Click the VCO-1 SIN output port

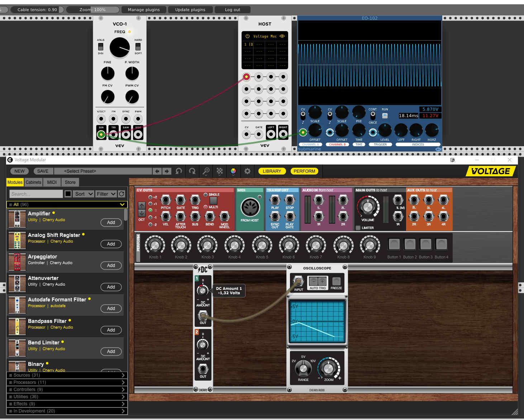(101, 134)
